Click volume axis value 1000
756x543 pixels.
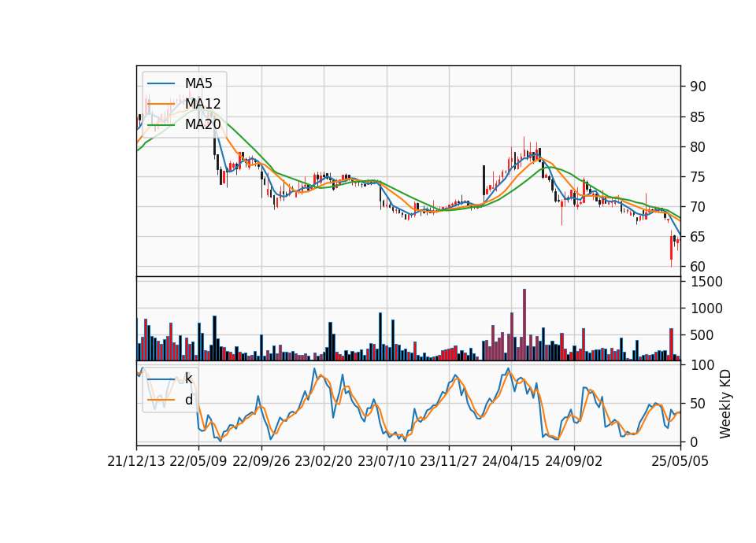pyautogui.click(x=707, y=308)
